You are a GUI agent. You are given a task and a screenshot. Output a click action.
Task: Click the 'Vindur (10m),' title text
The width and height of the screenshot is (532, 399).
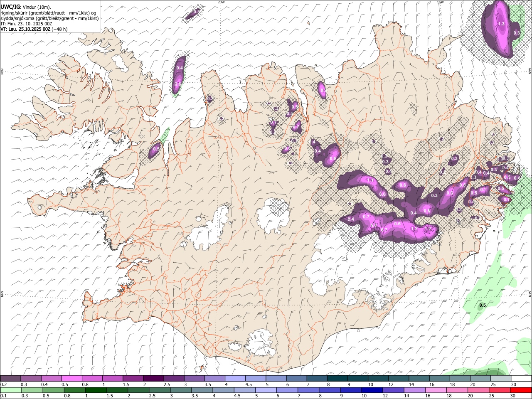pos(37,7)
